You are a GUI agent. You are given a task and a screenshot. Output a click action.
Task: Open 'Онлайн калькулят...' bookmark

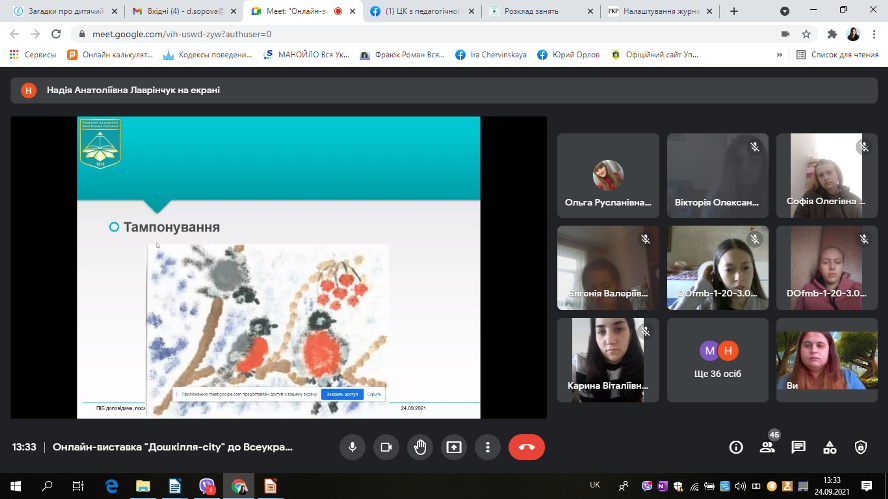110,55
